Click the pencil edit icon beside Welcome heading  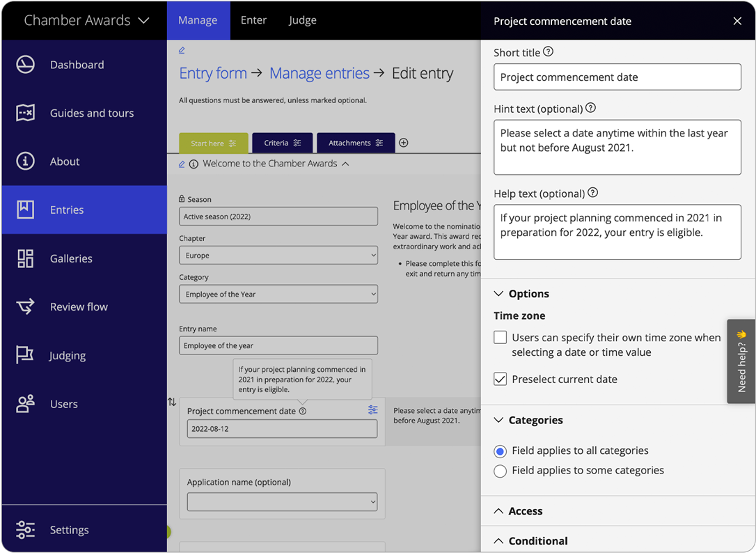pyautogui.click(x=182, y=163)
